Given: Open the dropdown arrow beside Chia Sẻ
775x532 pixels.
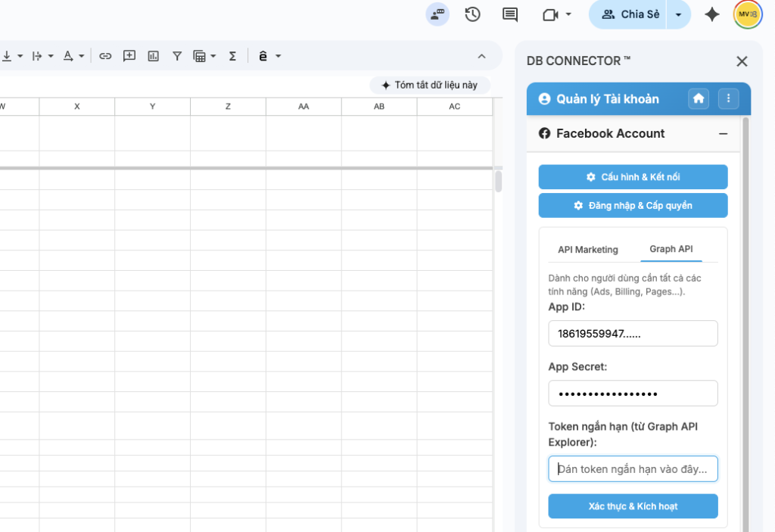Looking at the screenshot, I should [679, 14].
